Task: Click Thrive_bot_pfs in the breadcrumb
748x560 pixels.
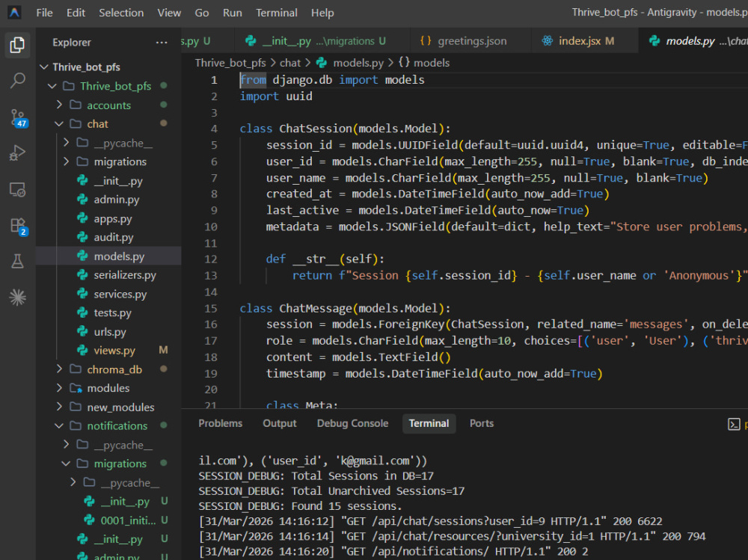Action: pyautogui.click(x=230, y=63)
